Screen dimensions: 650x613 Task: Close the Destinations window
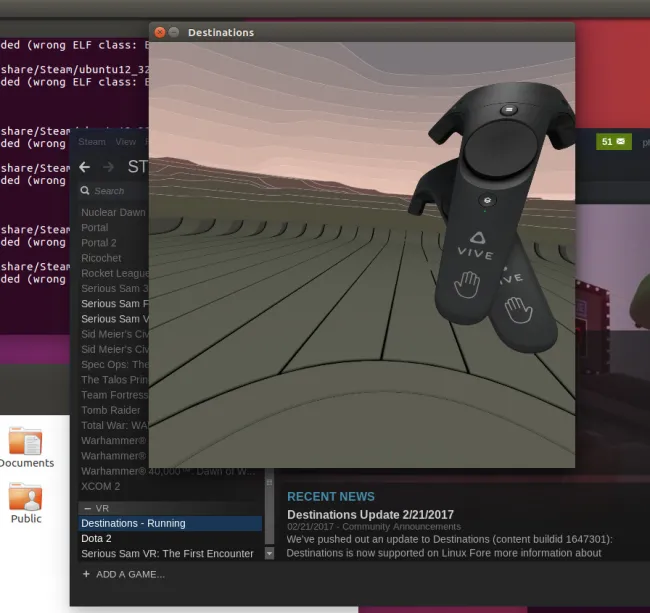pyautogui.click(x=160, y=32)
